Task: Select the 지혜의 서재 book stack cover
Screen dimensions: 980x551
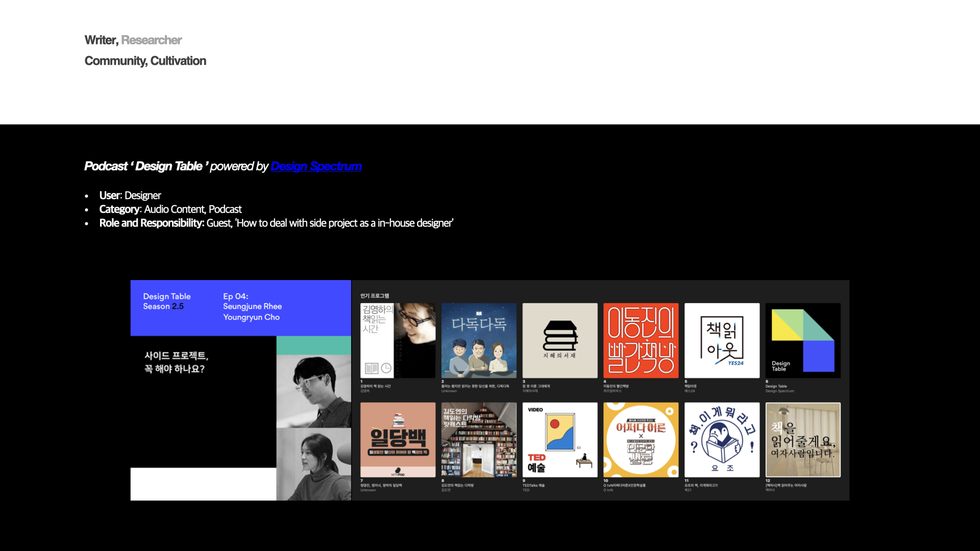Action: (559, 340)
